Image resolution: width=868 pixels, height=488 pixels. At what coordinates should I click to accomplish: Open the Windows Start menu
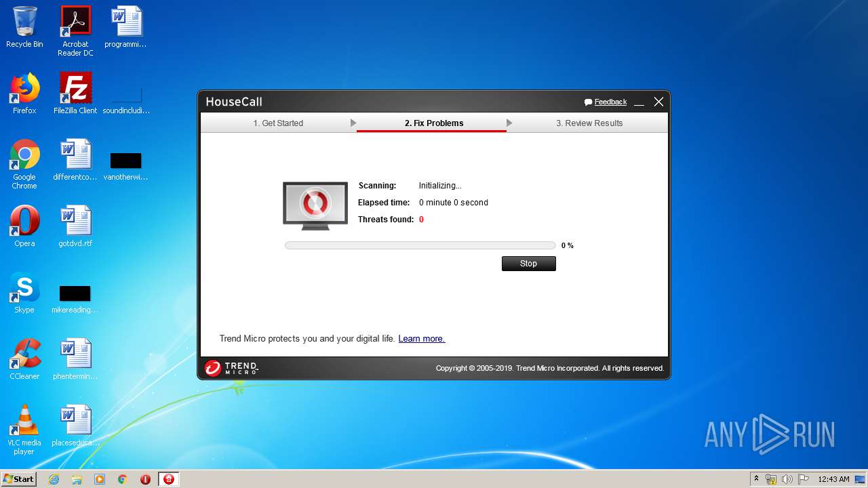[x=19, y=479]
